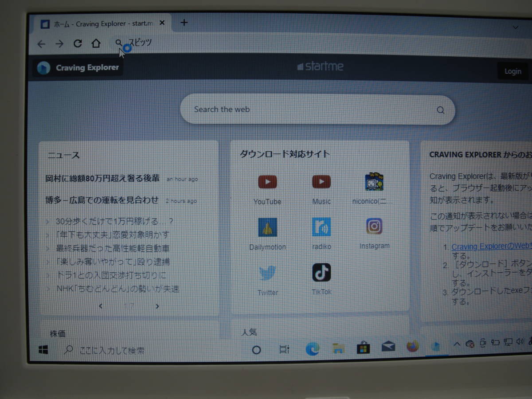The height and width of the screenshot is (399, 532).
Task: Open headline 博多－広島での運転を見合わせ
Action: pos(102,200)
